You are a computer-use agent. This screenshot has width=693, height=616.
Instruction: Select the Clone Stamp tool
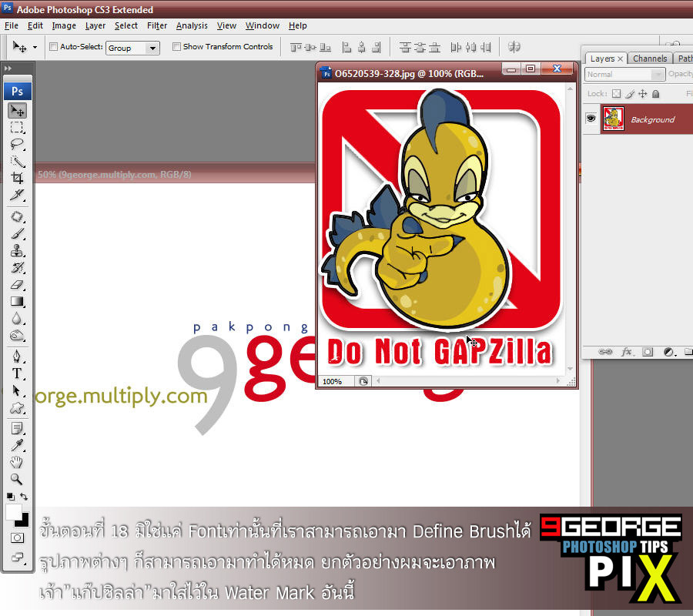(17, 250)
